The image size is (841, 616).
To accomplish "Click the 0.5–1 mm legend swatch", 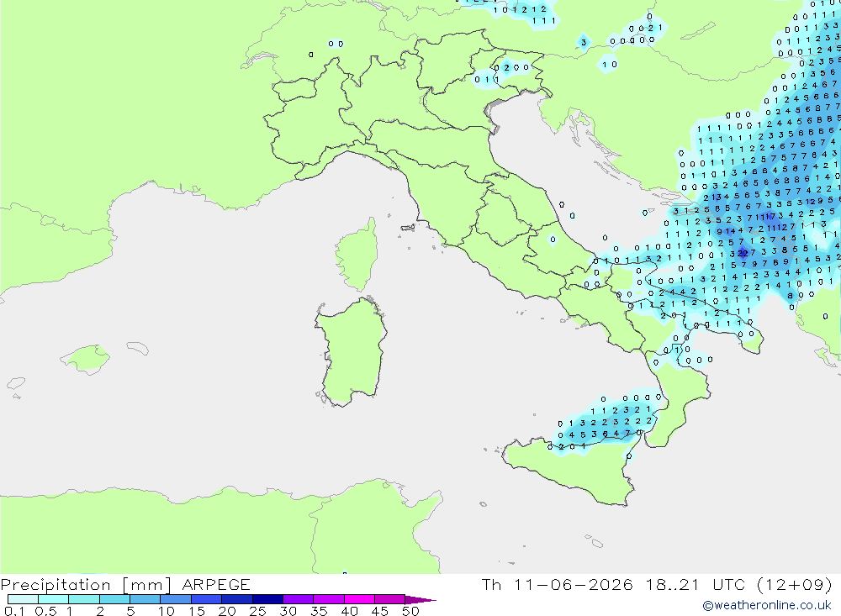I will point(53,599).
